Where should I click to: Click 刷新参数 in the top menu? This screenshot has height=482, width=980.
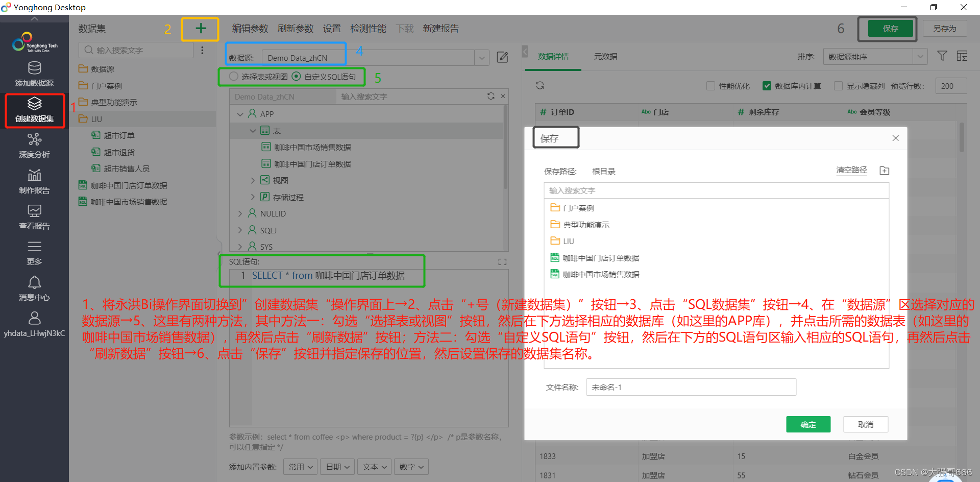click(x=296, y=29)
